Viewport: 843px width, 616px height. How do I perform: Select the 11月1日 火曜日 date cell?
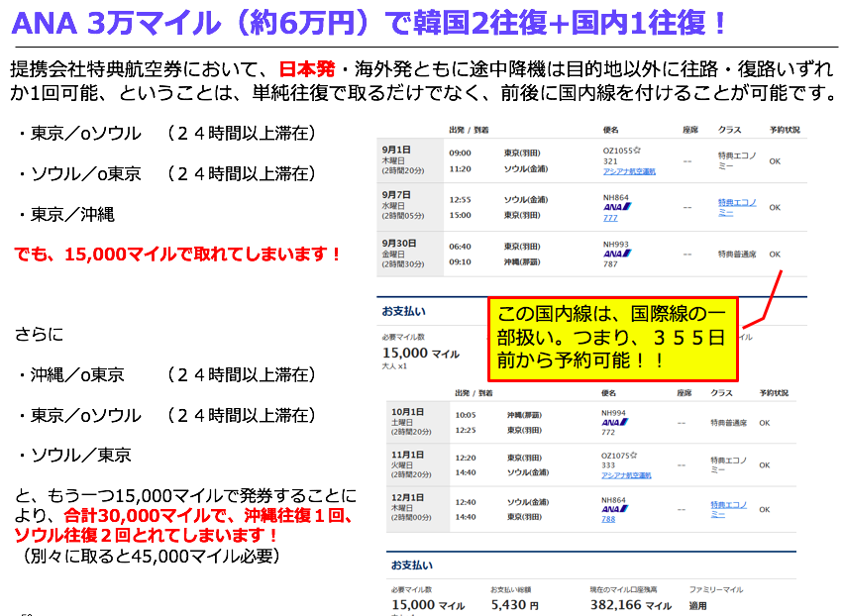pyautogui.click(x=418, y=464)
